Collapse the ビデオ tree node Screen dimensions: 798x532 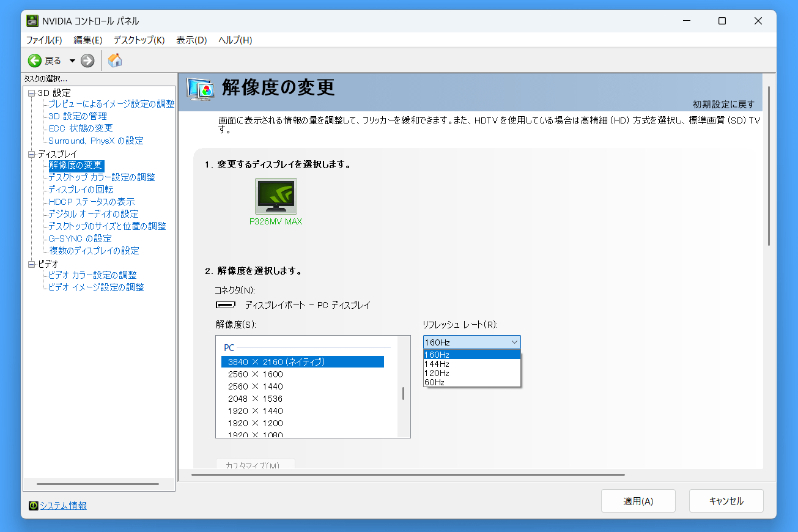(31, 264)
